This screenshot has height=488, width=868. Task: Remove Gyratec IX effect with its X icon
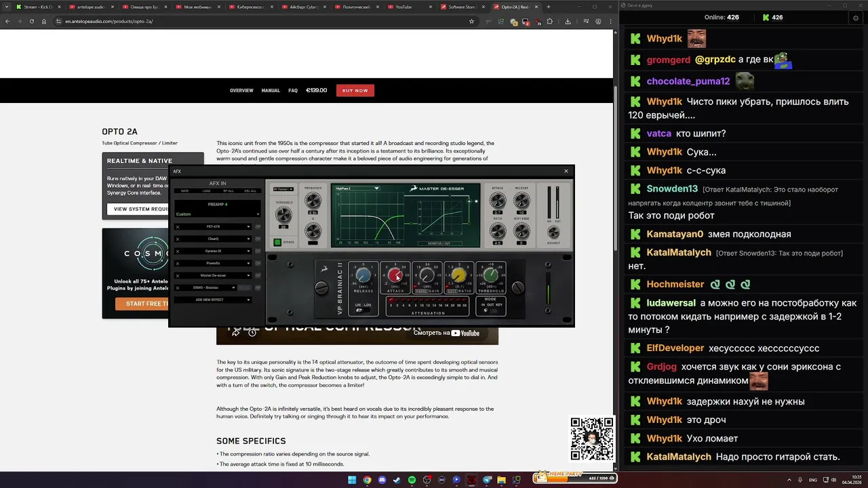178,251
